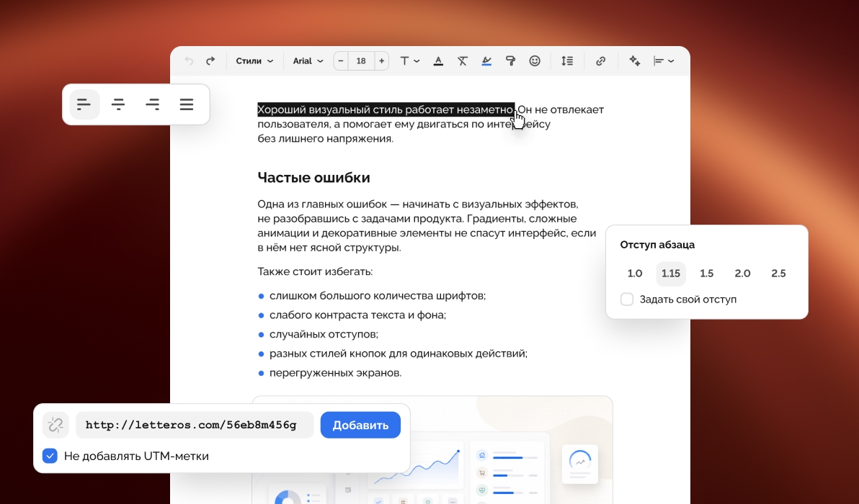859x504 pixels.
Task: Choose paragraph spacing 1.5
Action: (x=707, y=274)
